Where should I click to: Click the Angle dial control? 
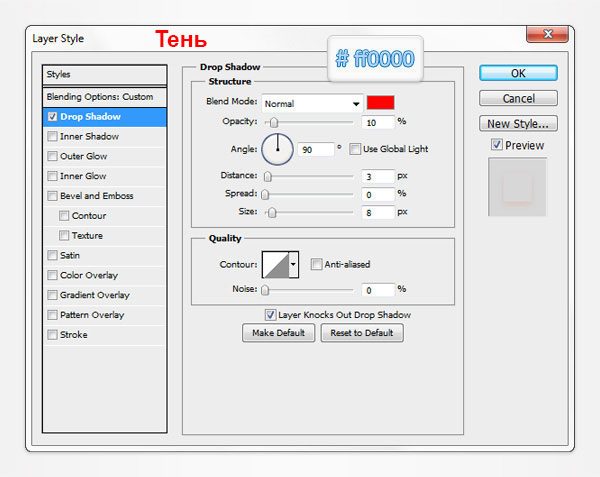coord(277,150)
